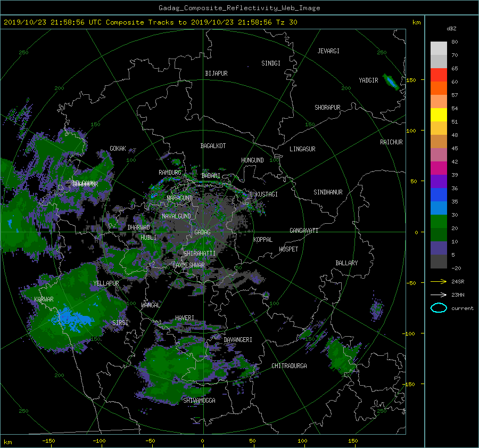Click the RAICHUR label

391,142
